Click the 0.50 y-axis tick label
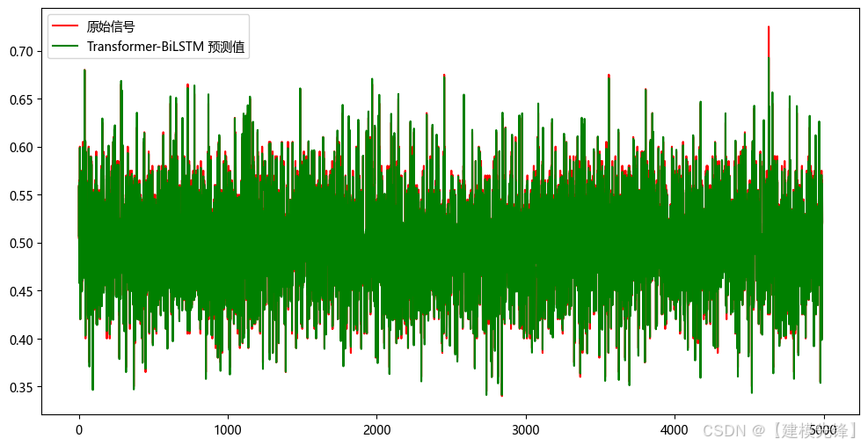The width and height of the screenshot is (868, 446). [x=22, y=243]
